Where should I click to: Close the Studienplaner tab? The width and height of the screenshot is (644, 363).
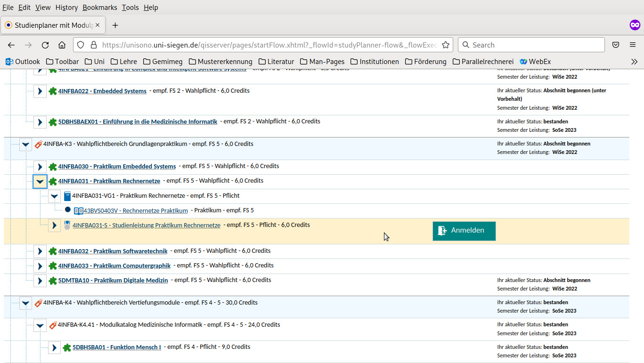pos(98,25)
